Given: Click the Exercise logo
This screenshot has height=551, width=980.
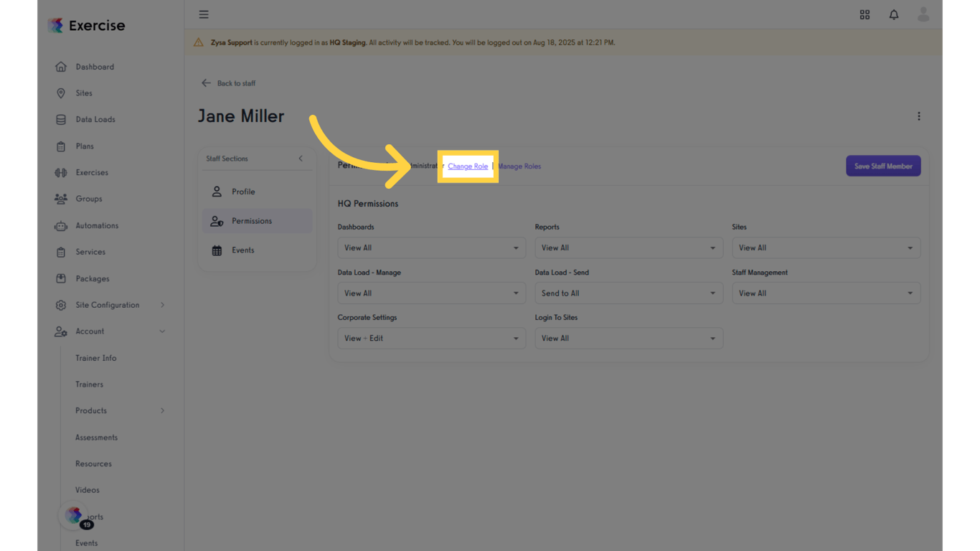Looking at the screenshot, I should click(87, 26).
